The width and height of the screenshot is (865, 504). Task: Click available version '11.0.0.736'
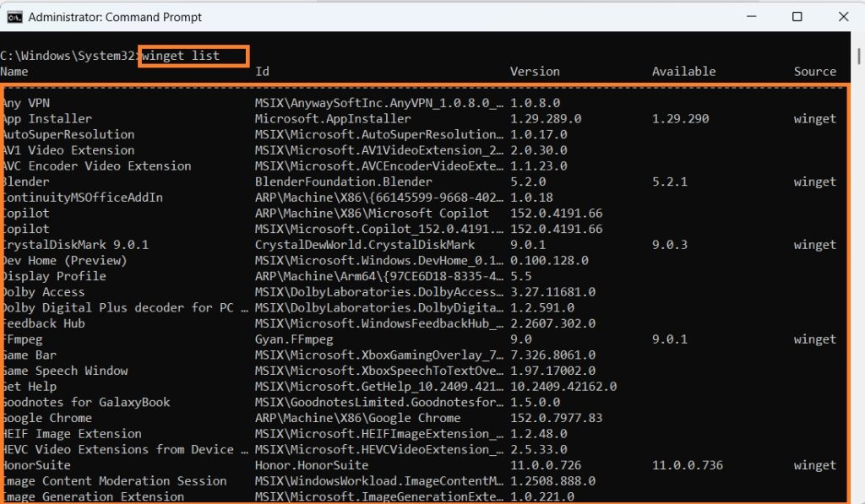(x=687, y=465)
